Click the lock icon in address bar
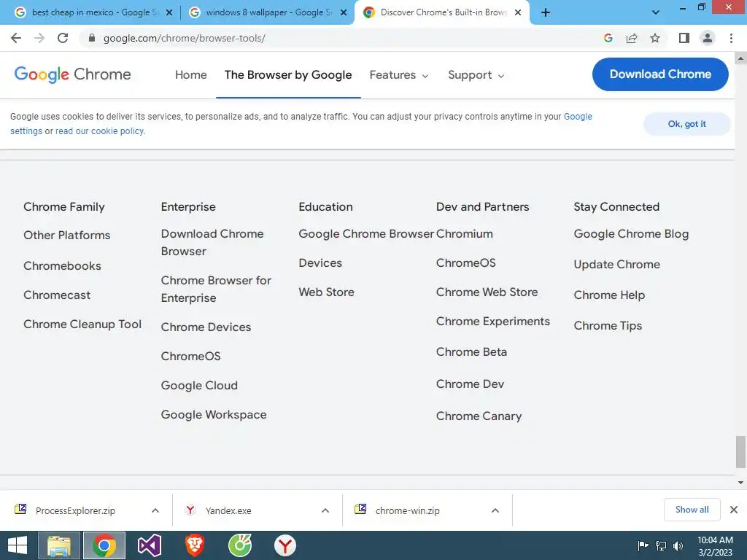This screenshot has width=747, height=560. (x=92, y=38)
